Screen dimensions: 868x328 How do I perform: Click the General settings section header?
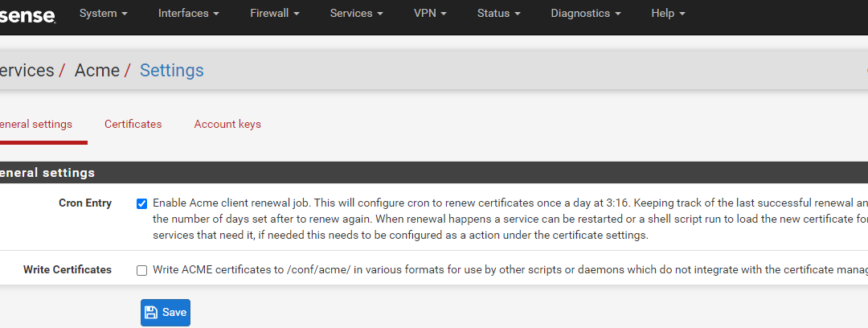[x=434, y=173]
